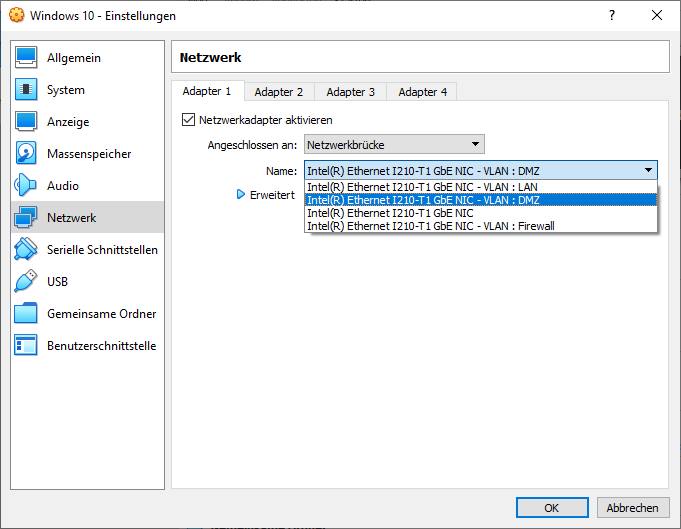Click the Benutzerschnittstelle label

102,346
